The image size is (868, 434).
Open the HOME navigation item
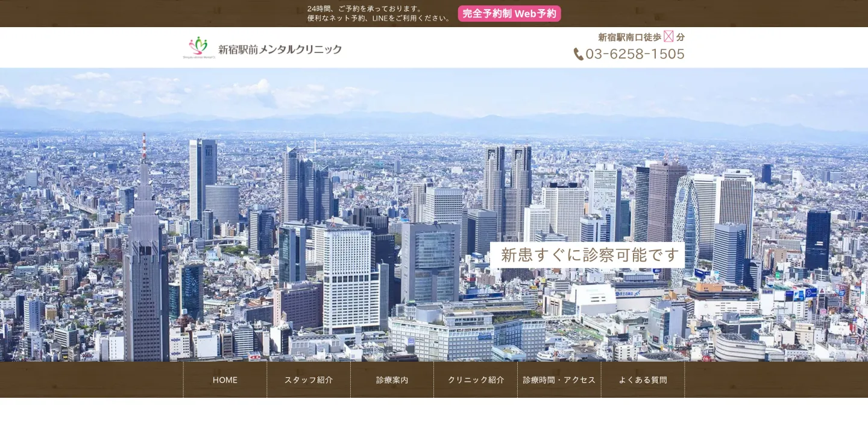point(225,380)
